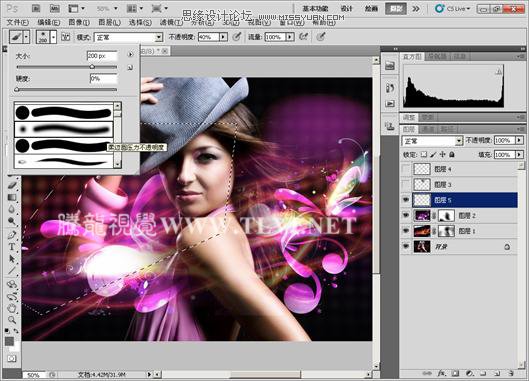This screenshot has width=529, height=381.
Task: Delete layer with trash icon
Action: point(511,373)
